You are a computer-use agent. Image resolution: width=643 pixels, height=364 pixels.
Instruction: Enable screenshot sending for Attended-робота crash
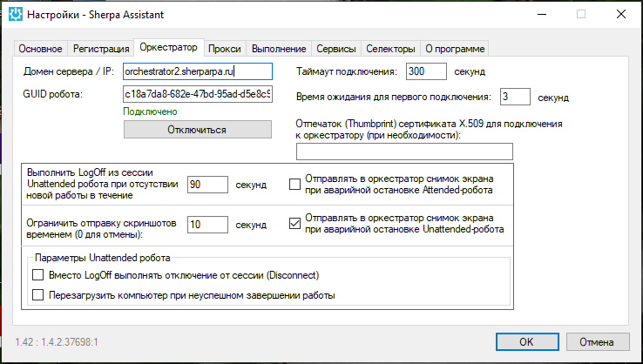[294, 184]
